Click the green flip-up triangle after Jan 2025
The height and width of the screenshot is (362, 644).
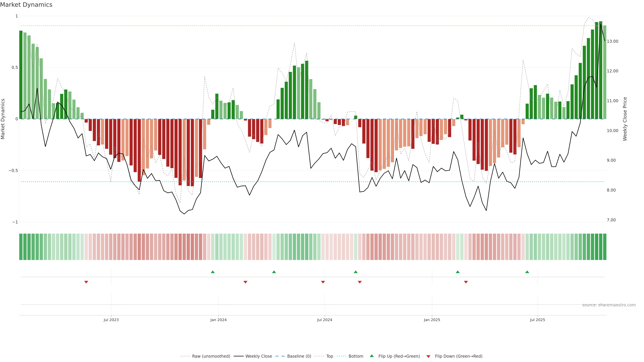tap(458, 272)
